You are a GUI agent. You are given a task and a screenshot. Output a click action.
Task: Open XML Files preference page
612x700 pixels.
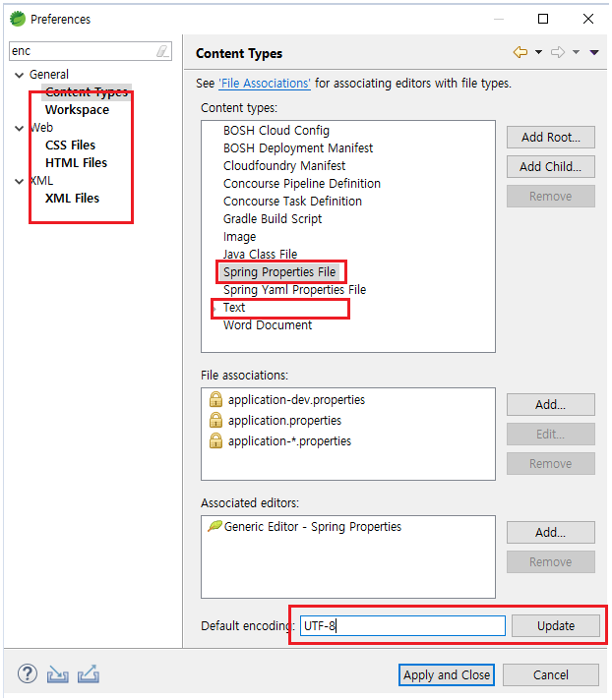tap(73, 199)
